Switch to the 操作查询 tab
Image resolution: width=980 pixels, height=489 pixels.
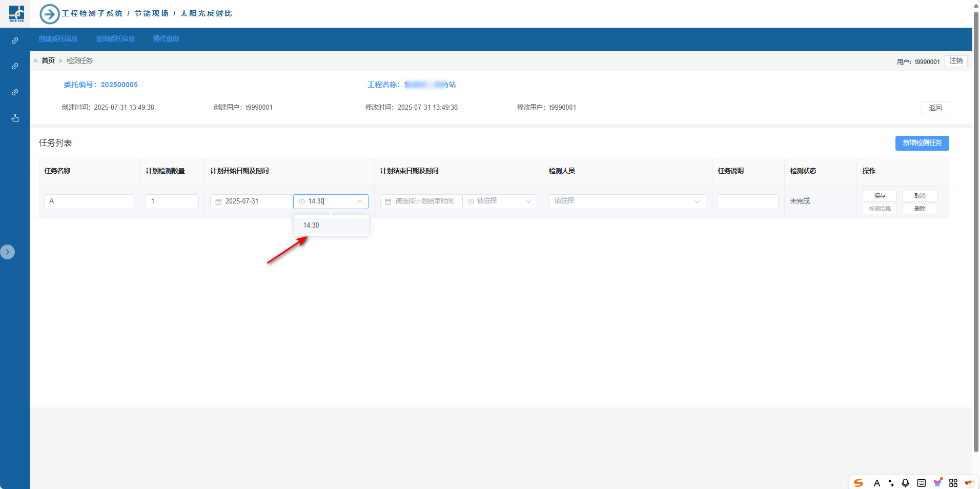pyautogui.click(x=166, y=39)
